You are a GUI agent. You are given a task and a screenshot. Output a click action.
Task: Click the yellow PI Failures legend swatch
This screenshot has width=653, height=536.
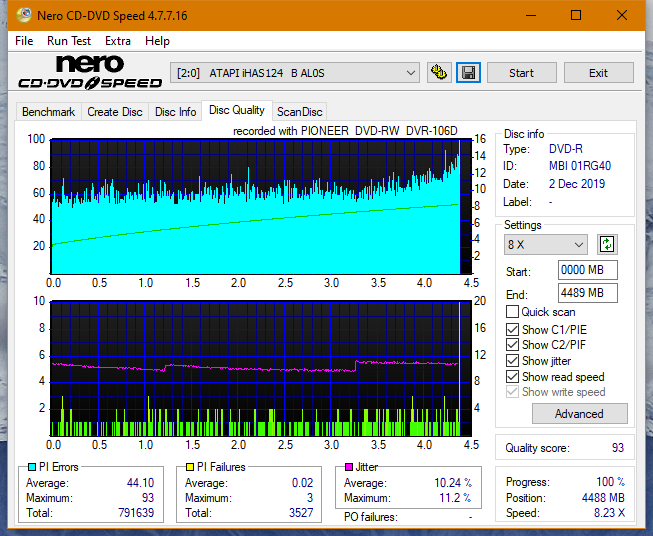point(190,467)
